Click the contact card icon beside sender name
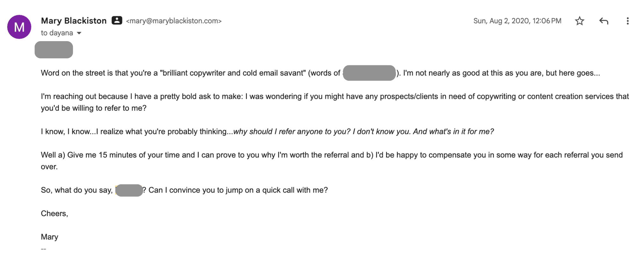 [117, 20]
